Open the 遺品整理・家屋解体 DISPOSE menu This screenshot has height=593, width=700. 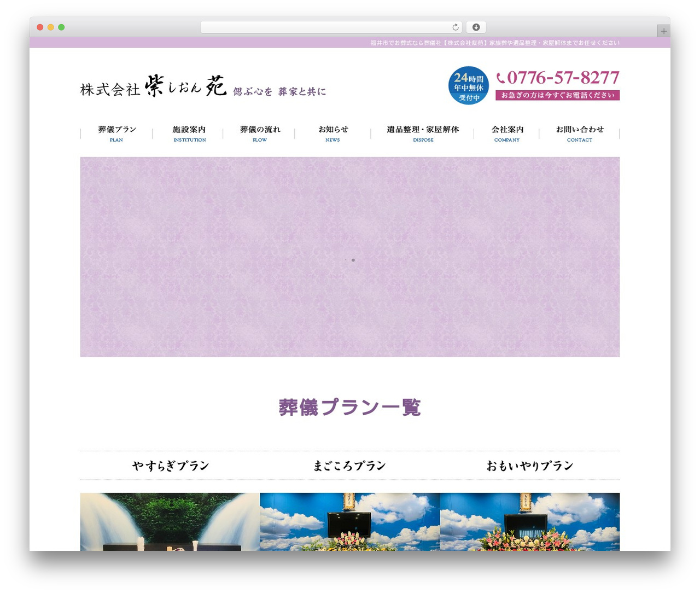point(423,133)
